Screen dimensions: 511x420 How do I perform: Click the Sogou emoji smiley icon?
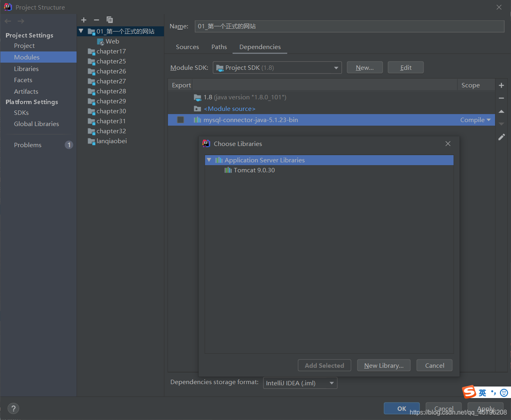click(x=504, y=393)
